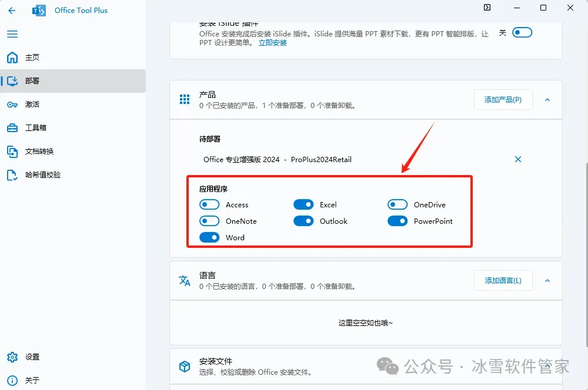Close the Office Tool Plus window
This screenshot has height=390, width=588.
[570, 8]
